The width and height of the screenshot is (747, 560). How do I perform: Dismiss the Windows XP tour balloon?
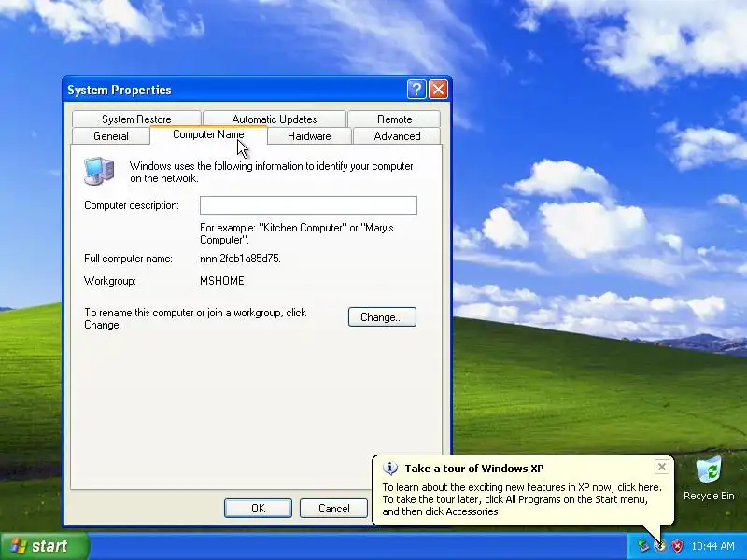pos(662,468)
